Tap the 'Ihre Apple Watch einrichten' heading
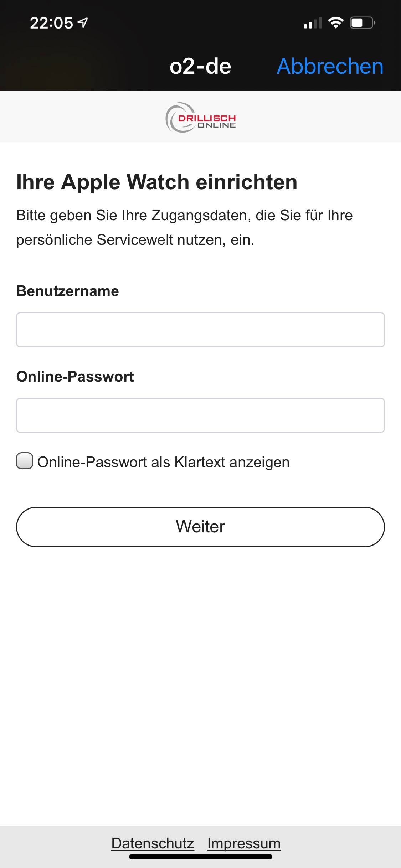The image size is (401, 868). click(157, 182)
